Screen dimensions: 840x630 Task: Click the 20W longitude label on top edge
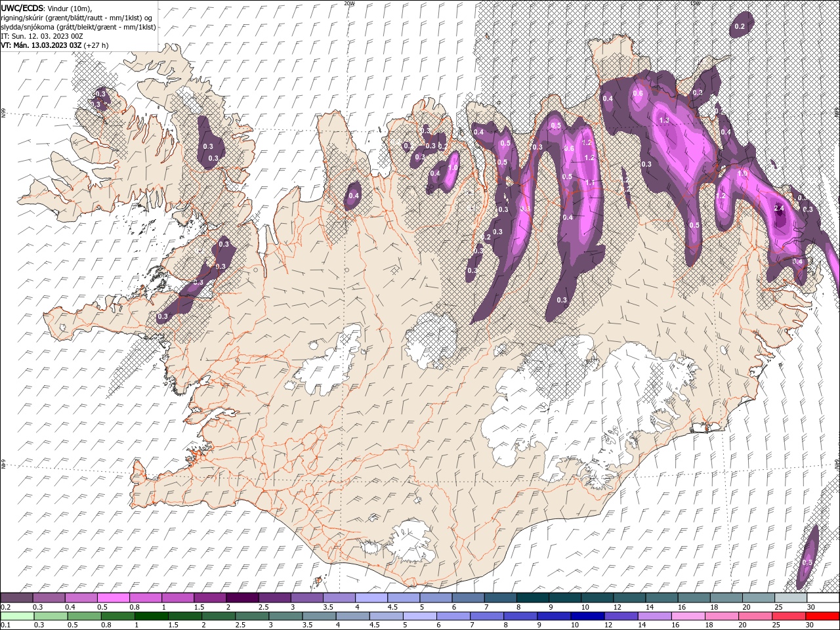(349, 3)
